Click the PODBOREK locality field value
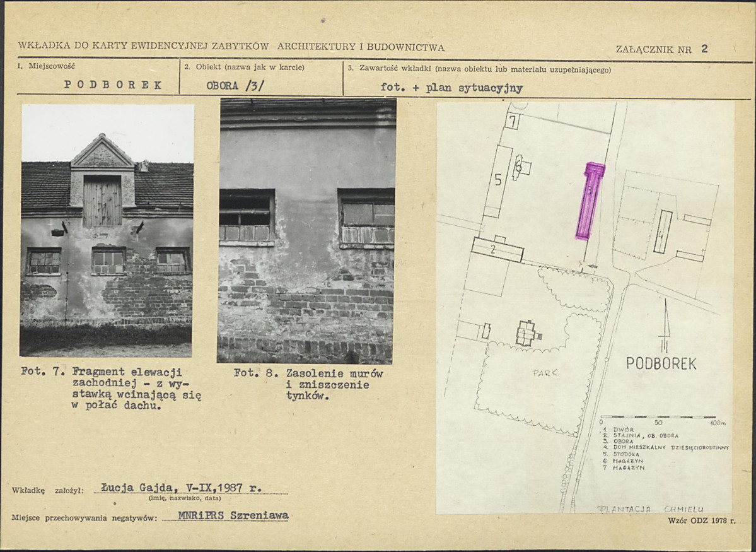Viewport: 756px width, 552px height. (113, 85)
